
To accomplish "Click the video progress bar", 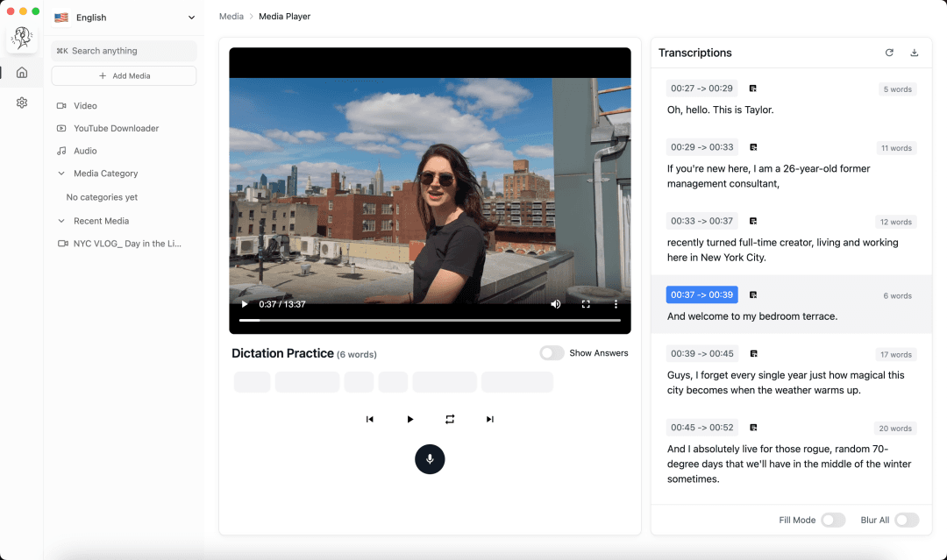I will pyautogui.click(x=430, y=320).
